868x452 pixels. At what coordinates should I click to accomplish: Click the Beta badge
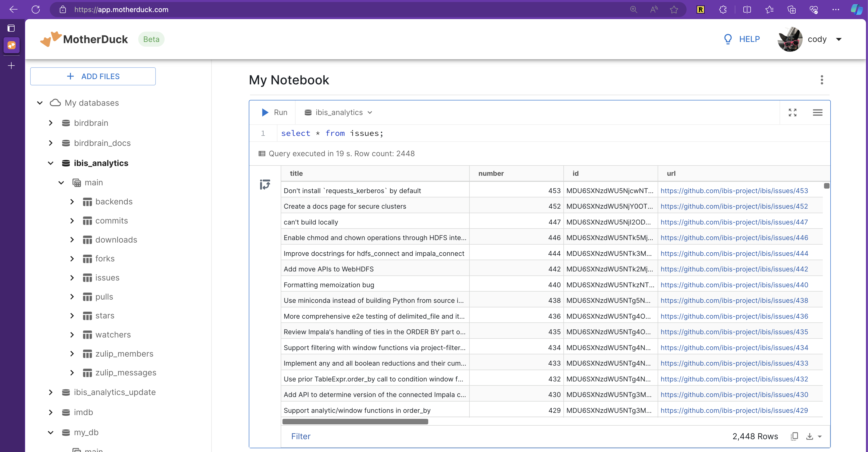151,39
